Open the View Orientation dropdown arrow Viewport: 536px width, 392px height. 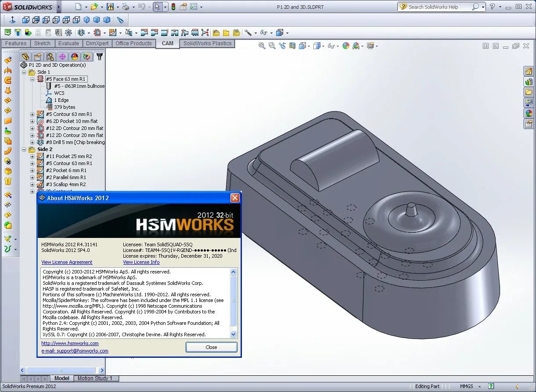pyautogui.click(x=309, y=46)
